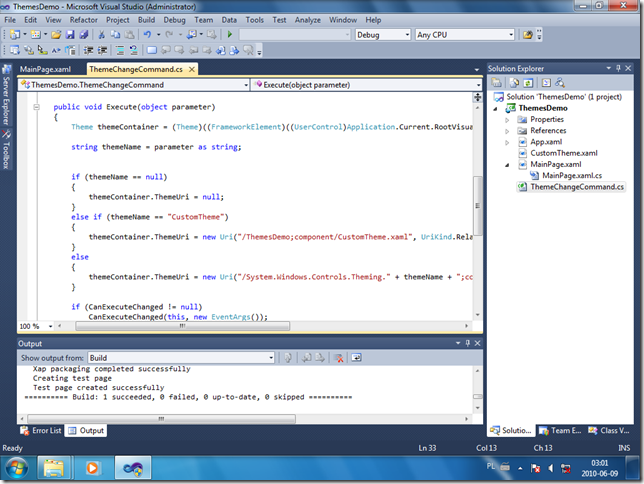This screenshot has width=644, height=484.
Task: Pin toggle for Solution Explorer panel
Action: tap(618, 68)
